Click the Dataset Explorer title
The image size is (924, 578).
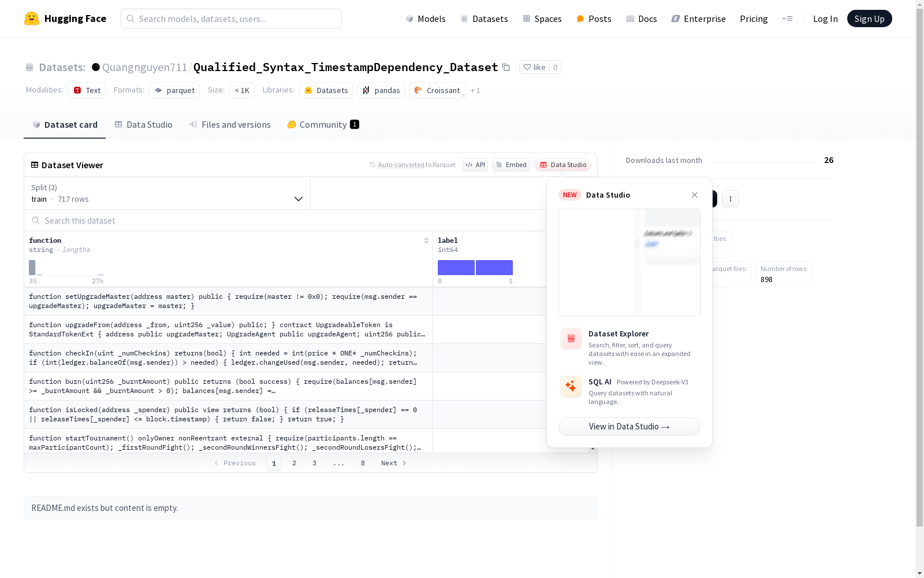point(619,334)
